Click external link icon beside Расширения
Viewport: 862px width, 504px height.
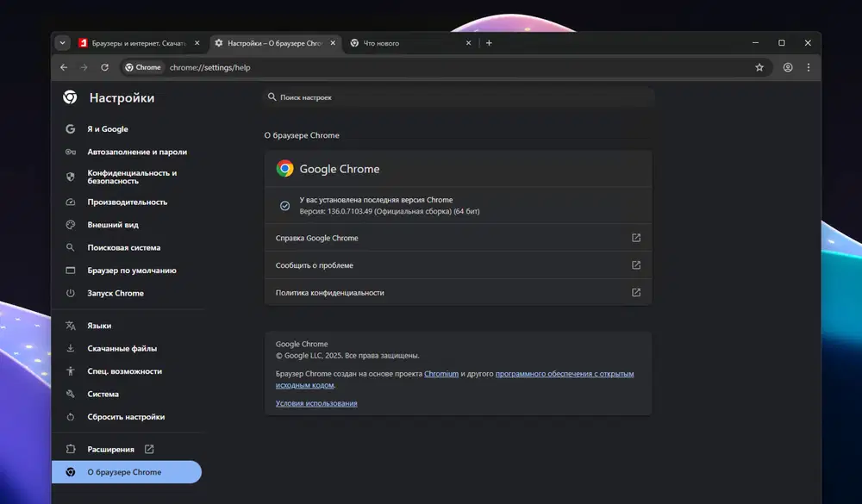(x=149, y=449)
